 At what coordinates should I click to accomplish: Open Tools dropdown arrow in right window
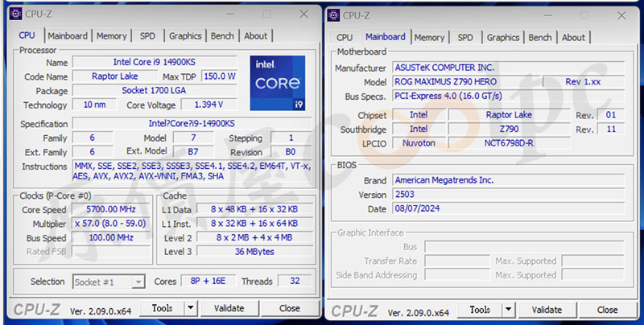(x=509, y=310)
